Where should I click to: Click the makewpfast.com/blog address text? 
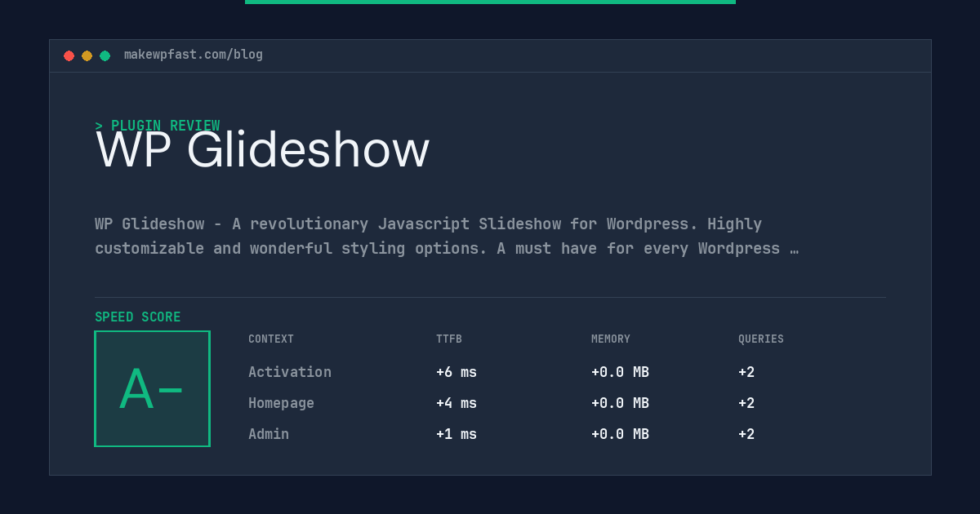pos(194,55)
